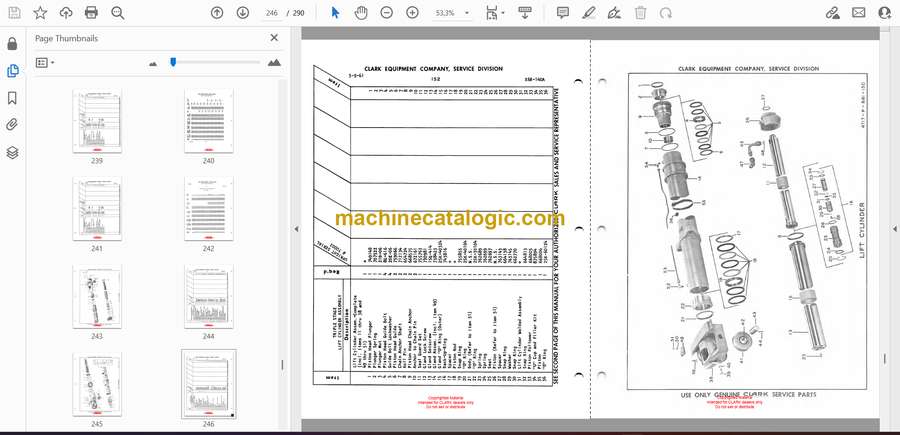The height and width of the screenshot is (435, 900).
Task: Open the thumbnail options menu dropdown
Action: [x=45, y=63]
